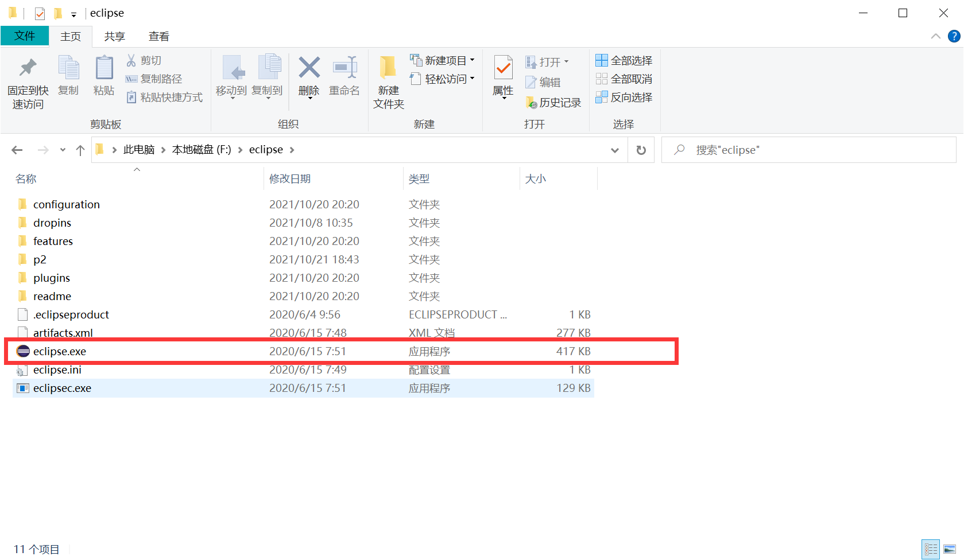Switch to the Home (主页) tab
Viewport: 964px width, 560px height.
coord(71,36)
